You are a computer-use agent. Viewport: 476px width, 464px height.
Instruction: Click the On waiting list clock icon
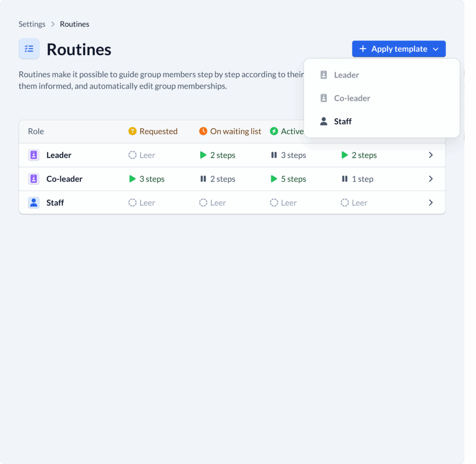tap(203, 131)
